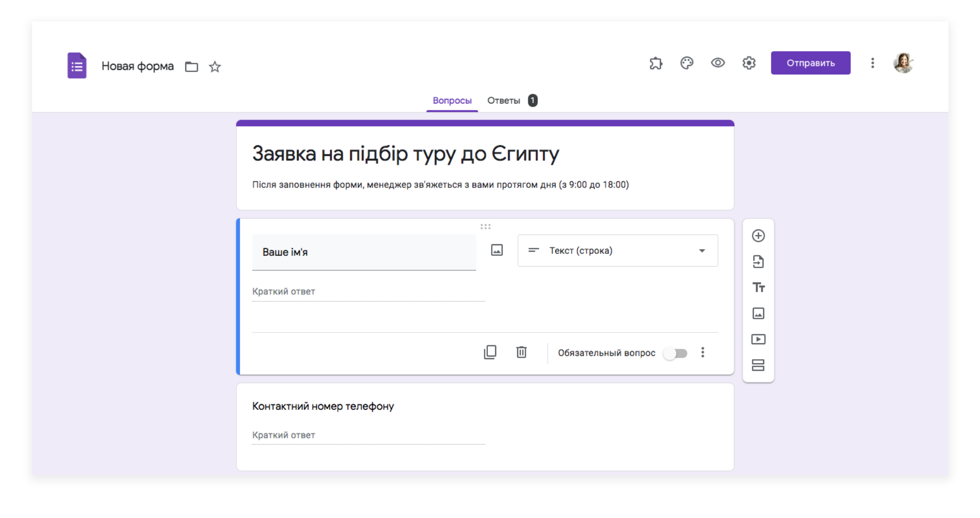Click the 'Краткий ответ' field under phone question

point(284,435)
